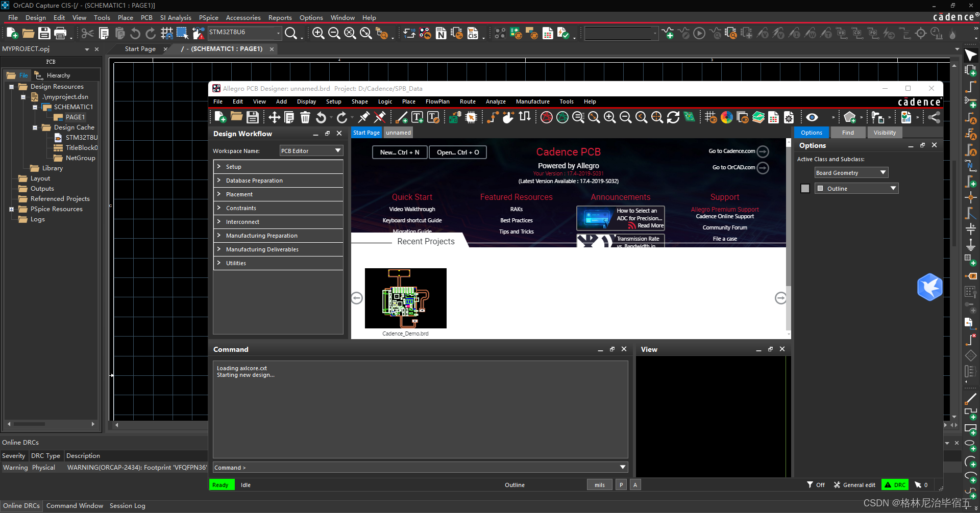Open the Community Forum support link
The height and width of the screenshot is (513, 980).
click(x=725, y=227)
